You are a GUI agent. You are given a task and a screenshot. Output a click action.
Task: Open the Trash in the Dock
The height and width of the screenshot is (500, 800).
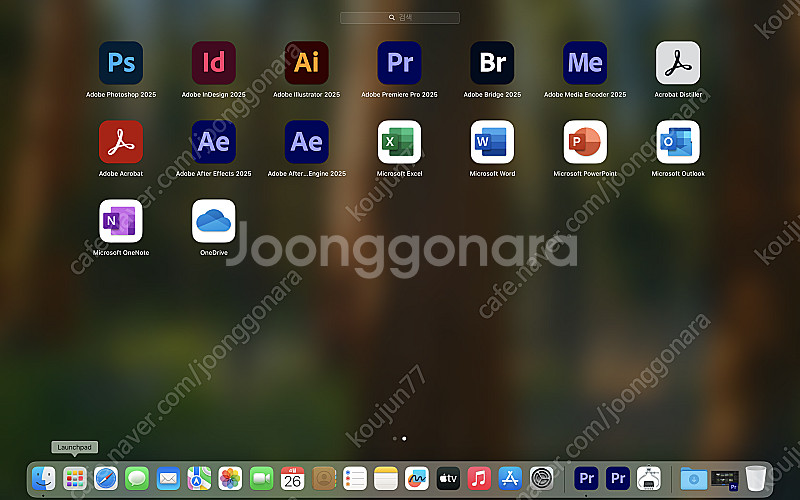[x=756, y=479]
